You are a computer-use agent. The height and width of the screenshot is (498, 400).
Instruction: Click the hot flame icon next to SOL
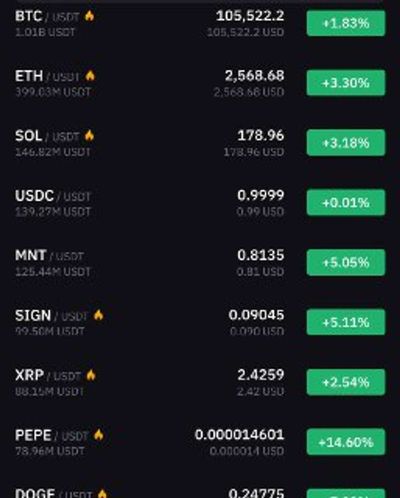pos(89,136)
